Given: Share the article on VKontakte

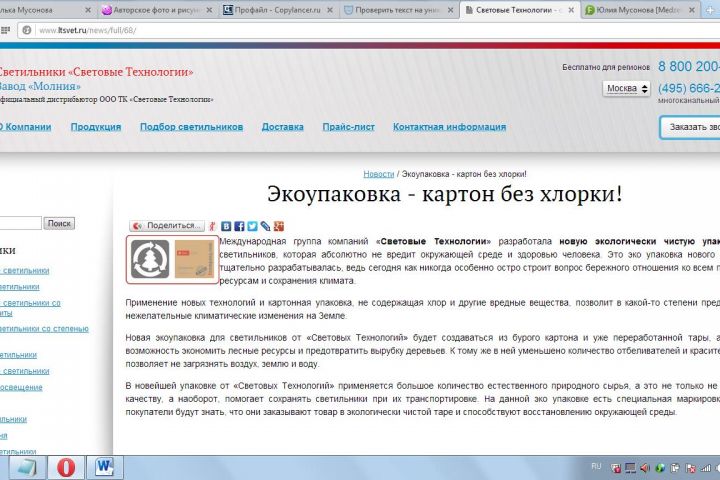Looking at the screenshot, I should click(x=226, y=226).
